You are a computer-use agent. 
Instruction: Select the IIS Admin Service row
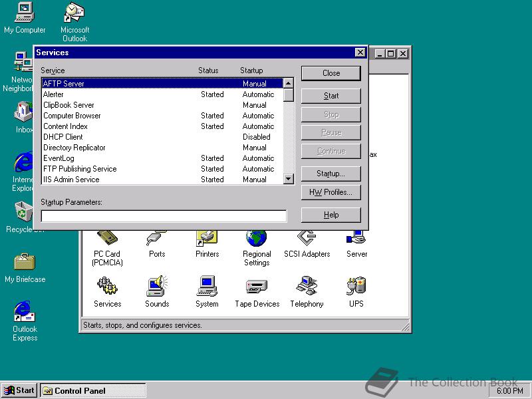[162, 179]
